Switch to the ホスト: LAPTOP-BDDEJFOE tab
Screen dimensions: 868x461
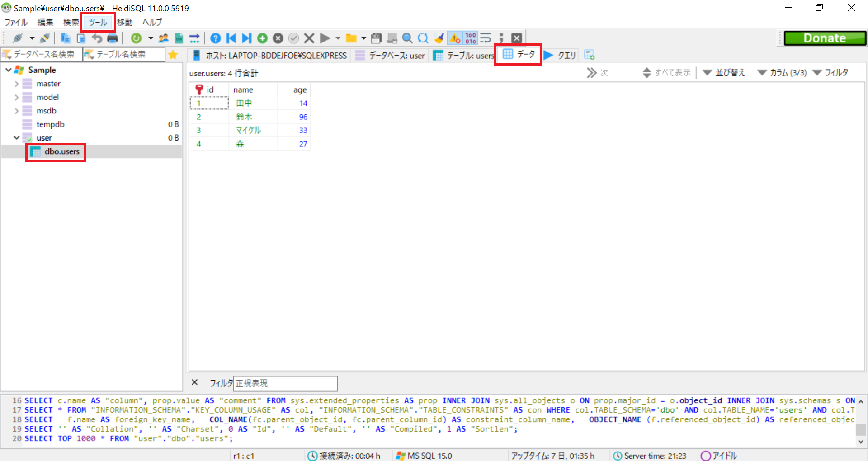click(x=270, y=55)
